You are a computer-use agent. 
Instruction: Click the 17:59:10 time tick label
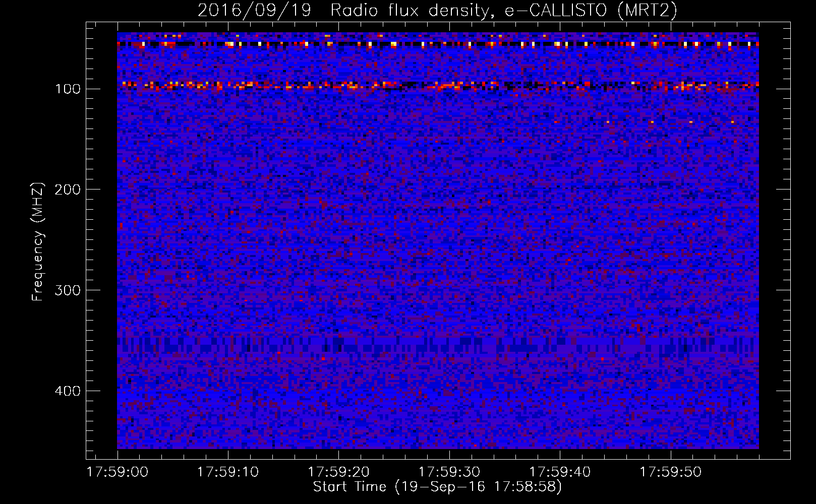click(x=228, y=472)
